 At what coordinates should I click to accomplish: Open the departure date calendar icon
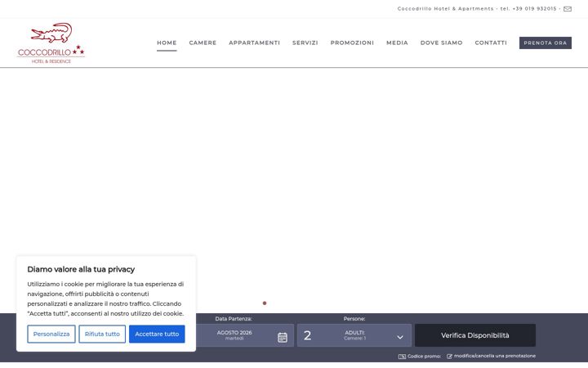(283, 337)
